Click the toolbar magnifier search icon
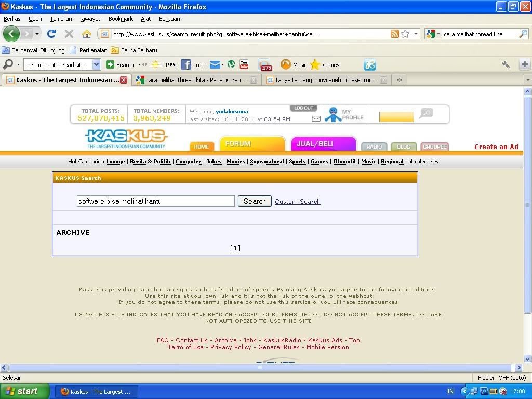 click(x=7, y=64)
